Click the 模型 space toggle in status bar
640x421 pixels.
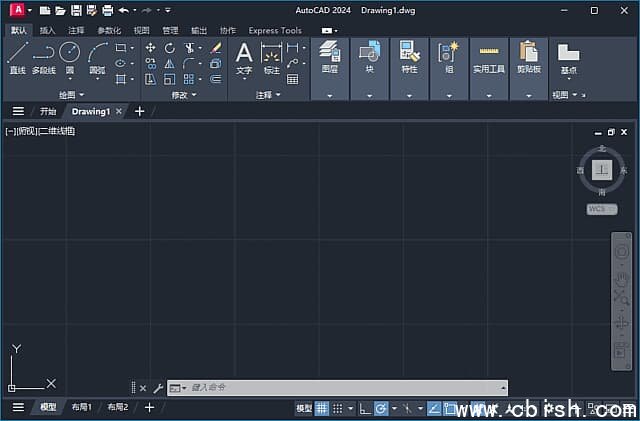point(304,408)
